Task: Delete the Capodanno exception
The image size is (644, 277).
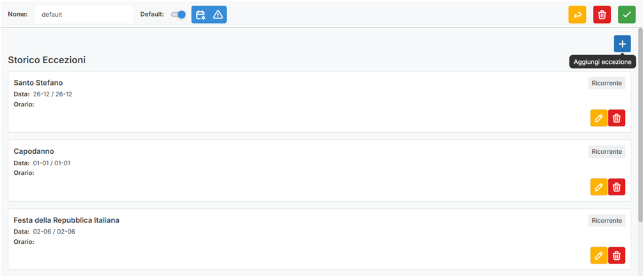Action: [617, 187]
